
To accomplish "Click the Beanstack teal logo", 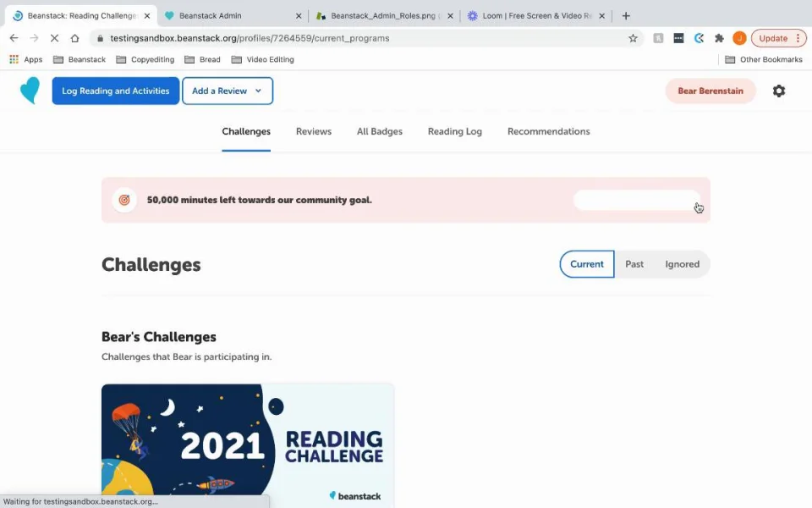I will (30, 91).
